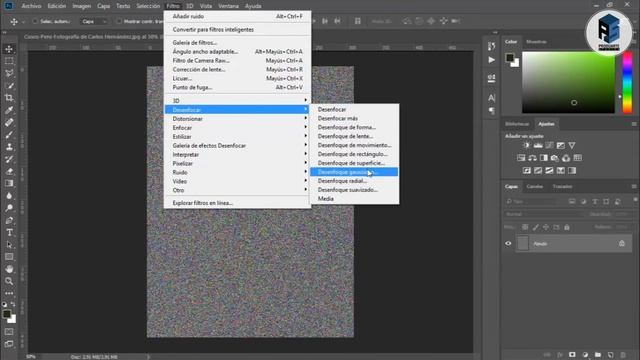Select the Hand tool
The image size is (640, 360).
(9, 269)
